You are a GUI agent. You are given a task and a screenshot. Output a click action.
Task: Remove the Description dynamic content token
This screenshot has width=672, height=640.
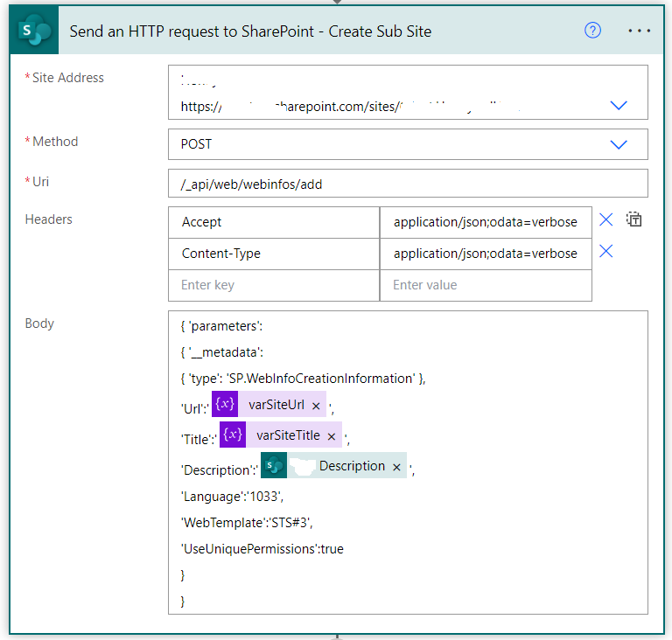(397, 467)
